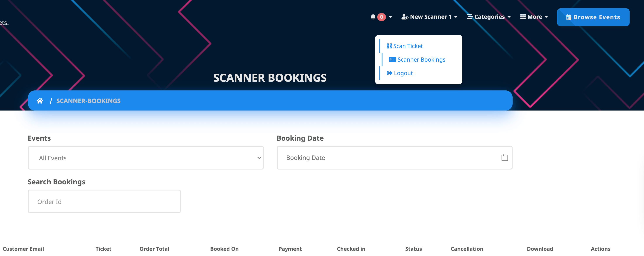
Task: Expand the More menu
Action: pos(534,17)
